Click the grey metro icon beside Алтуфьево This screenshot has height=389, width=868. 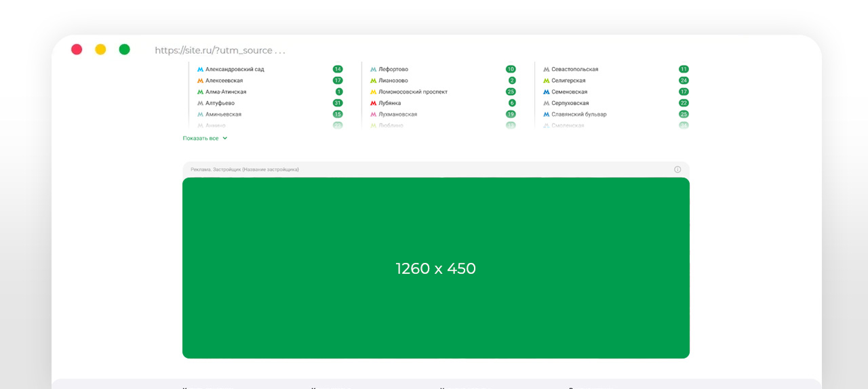(x=200, y=103)
